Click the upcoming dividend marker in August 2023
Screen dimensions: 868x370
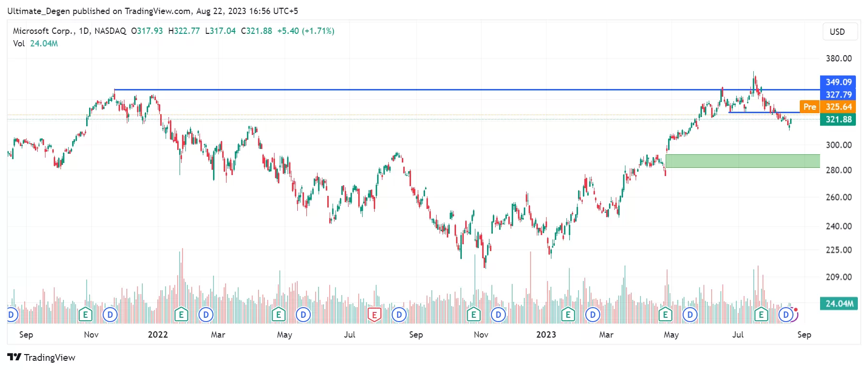tap(786, 315)
